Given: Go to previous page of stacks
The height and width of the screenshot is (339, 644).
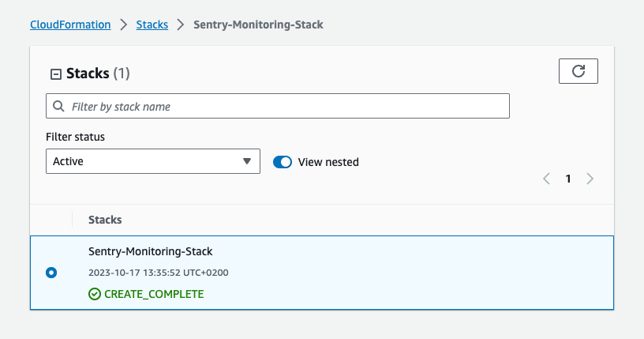Looking at the screenshot, I should click(x=546, y=179).
